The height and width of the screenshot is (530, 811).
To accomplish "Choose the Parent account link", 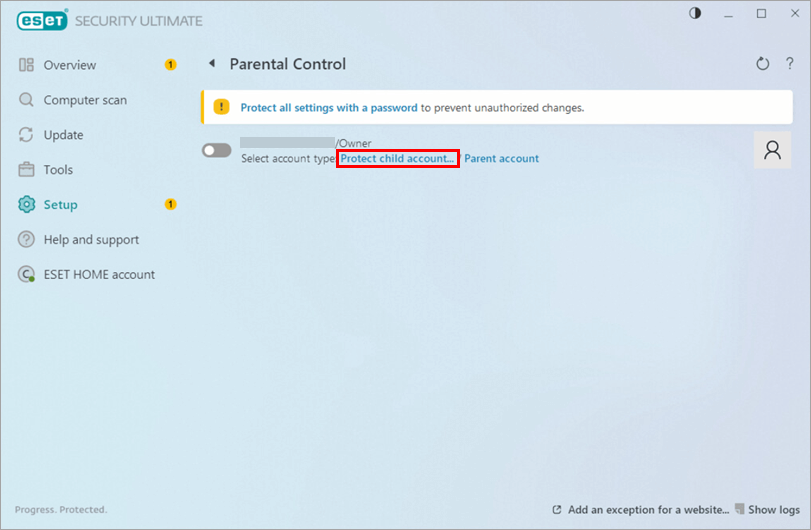I will point(501,158).
